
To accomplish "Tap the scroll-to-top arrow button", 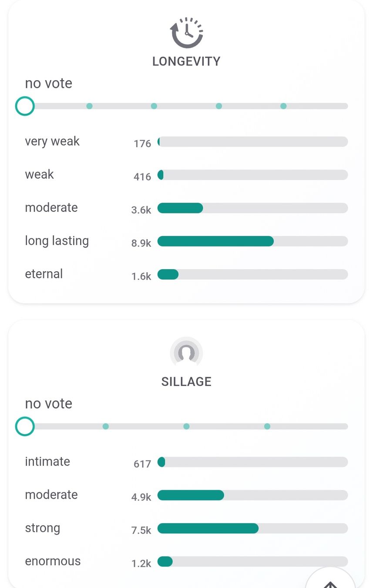I will (x=330, y=579).
